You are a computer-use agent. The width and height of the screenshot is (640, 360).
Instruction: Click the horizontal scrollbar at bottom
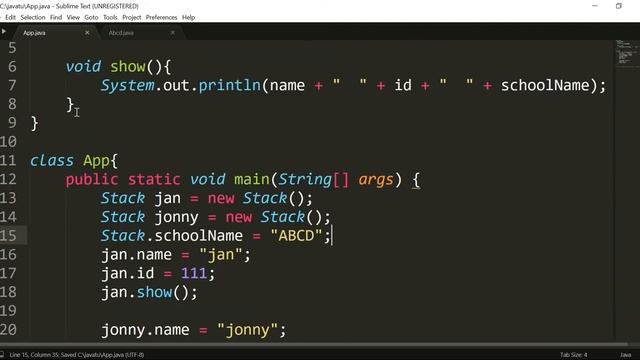coord(314,345)
